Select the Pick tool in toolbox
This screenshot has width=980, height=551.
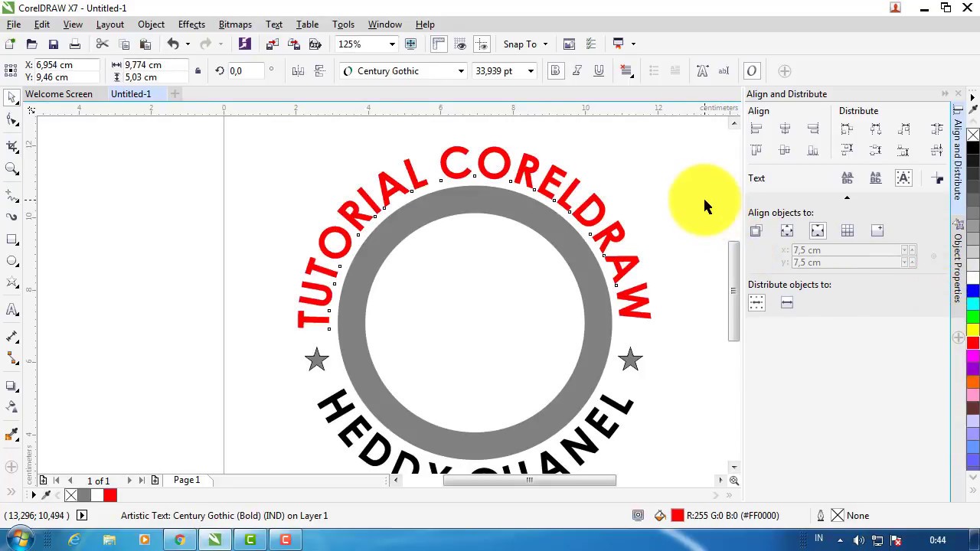pyautogui.click(x=11, y=97)
